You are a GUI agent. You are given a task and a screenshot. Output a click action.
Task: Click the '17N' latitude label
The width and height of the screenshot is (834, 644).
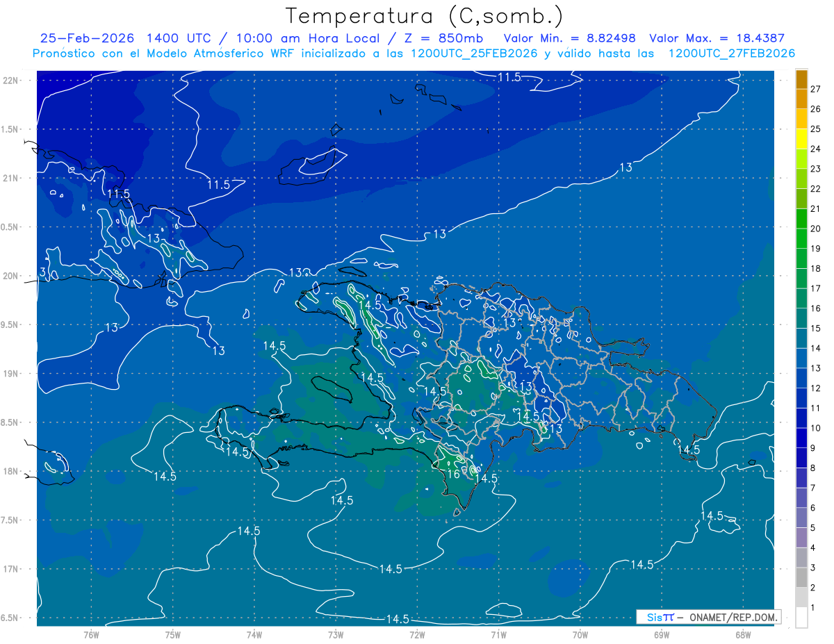tap(11, 569)
